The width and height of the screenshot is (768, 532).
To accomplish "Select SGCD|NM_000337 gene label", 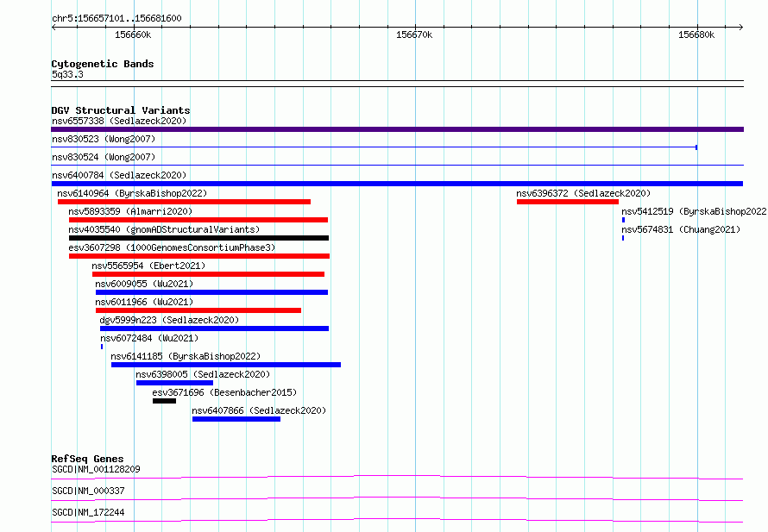I will click(x=88, y=491).
